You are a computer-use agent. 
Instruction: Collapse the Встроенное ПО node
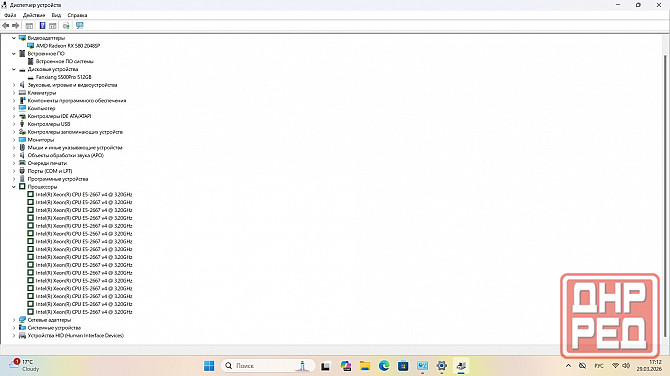pyautogui.click(x=14, y=53)
